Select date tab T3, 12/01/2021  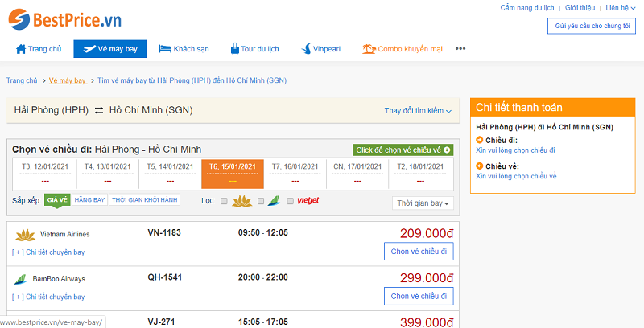[x=45, y=174]
